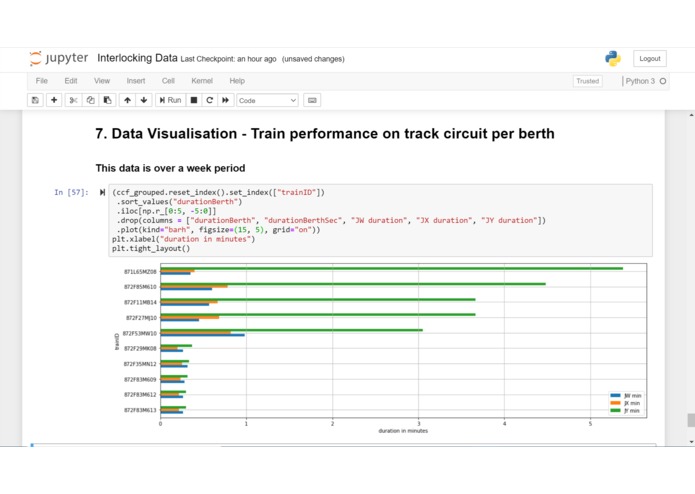Save and checkpoint the notebook
The image size is (695, 494).
[35, 100]
